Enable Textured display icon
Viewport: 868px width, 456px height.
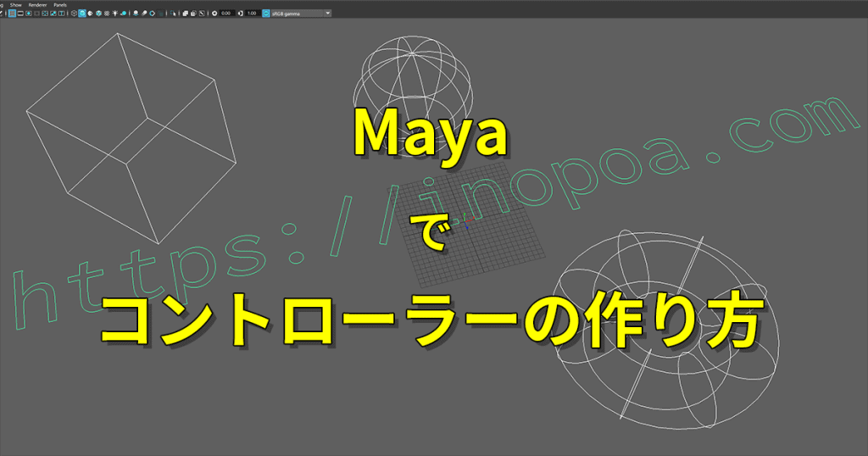point(107,14)
